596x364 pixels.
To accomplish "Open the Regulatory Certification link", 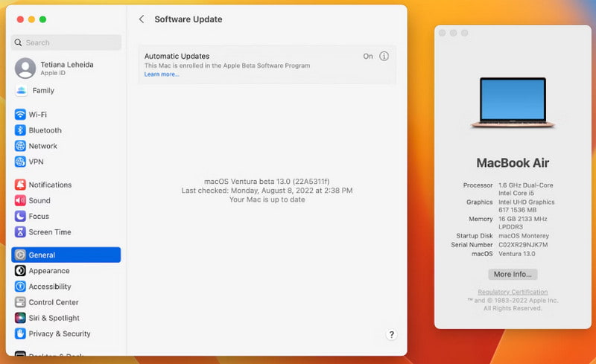I will [x=513, y=292].
